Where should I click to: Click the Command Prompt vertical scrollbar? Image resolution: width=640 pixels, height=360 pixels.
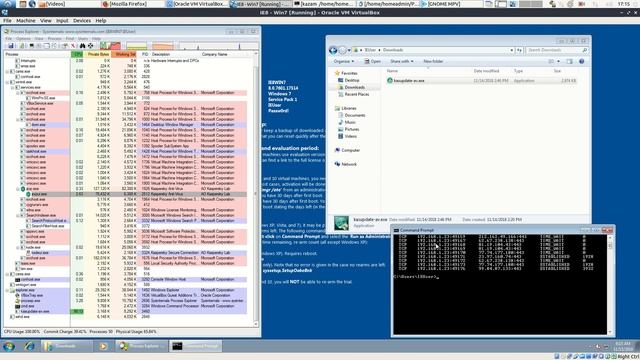610,284
